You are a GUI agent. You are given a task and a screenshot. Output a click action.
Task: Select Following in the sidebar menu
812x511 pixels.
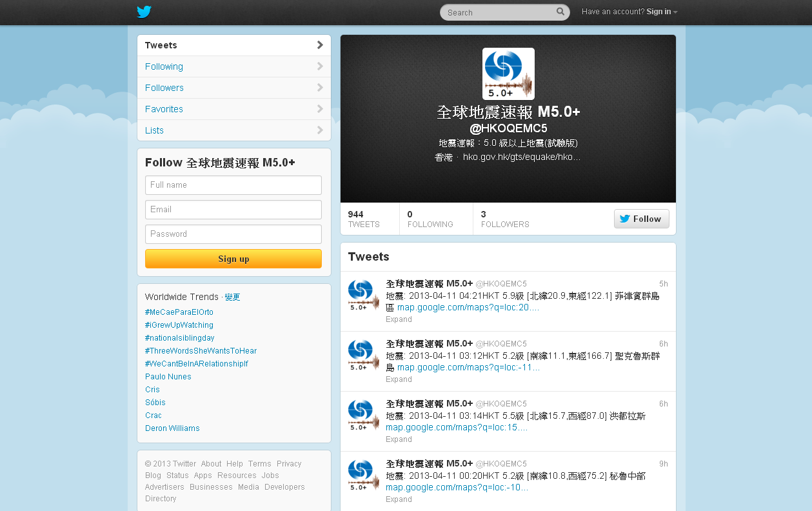click(234, 66)
